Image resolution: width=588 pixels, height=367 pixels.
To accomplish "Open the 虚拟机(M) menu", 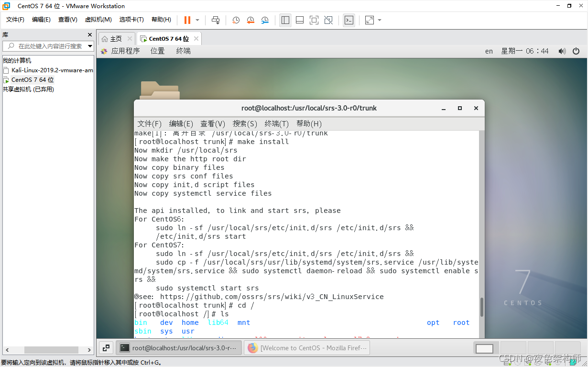I will (x=98, y=20).
